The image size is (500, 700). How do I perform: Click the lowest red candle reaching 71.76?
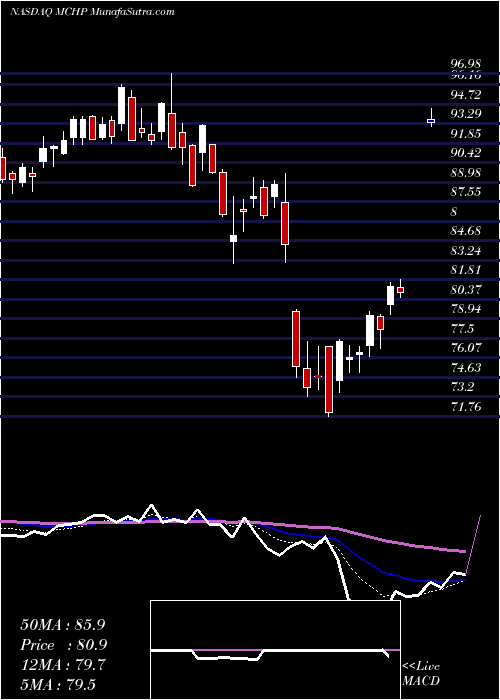coord(329,379)
